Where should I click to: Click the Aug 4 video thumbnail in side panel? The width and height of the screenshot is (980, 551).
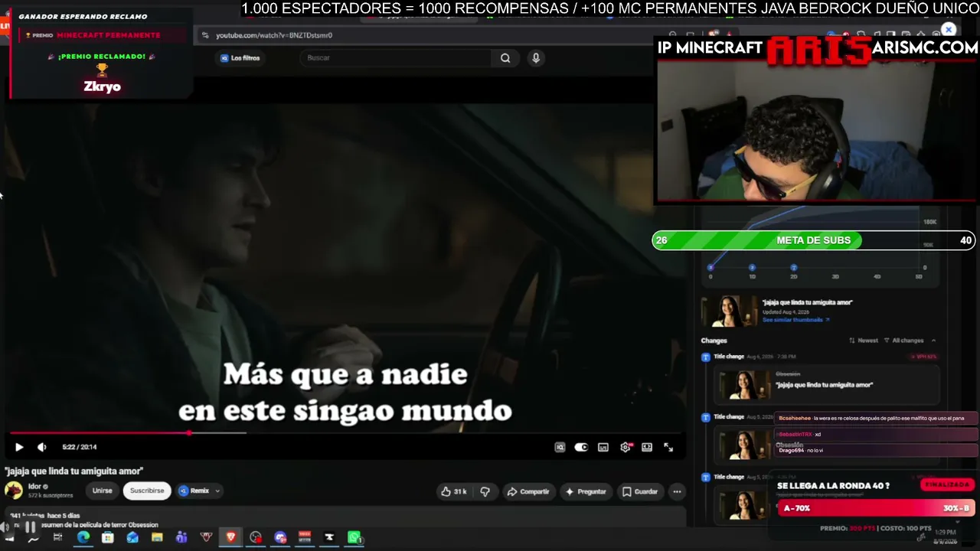coord(730,311)
